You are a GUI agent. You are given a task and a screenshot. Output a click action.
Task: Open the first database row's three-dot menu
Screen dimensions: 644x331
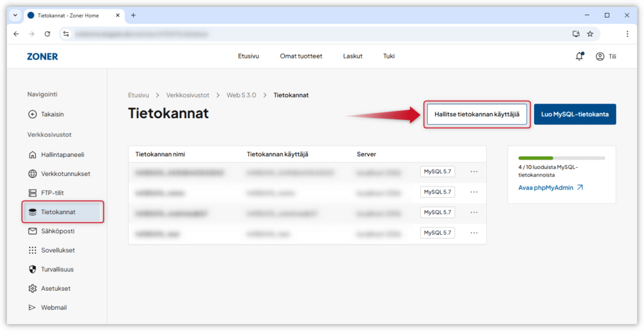(474, 171)
